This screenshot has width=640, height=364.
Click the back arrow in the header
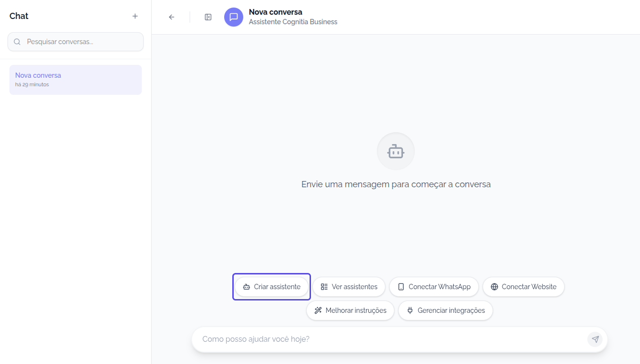coord(172,17)
